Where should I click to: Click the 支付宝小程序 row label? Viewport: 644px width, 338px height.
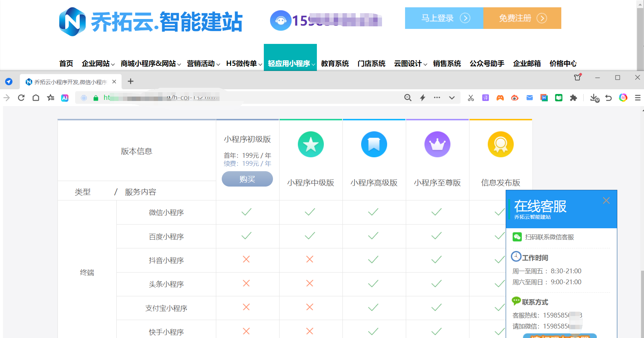[x=166, y=308]
